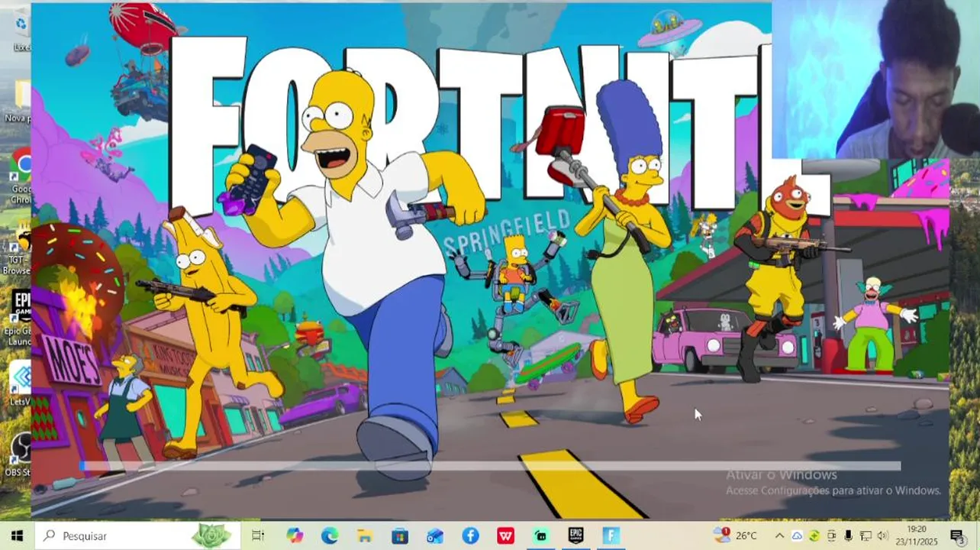This screenshot has height=550, width=980.
Task: Open the volume control tray icon
Action: click(x=883, y=535)
